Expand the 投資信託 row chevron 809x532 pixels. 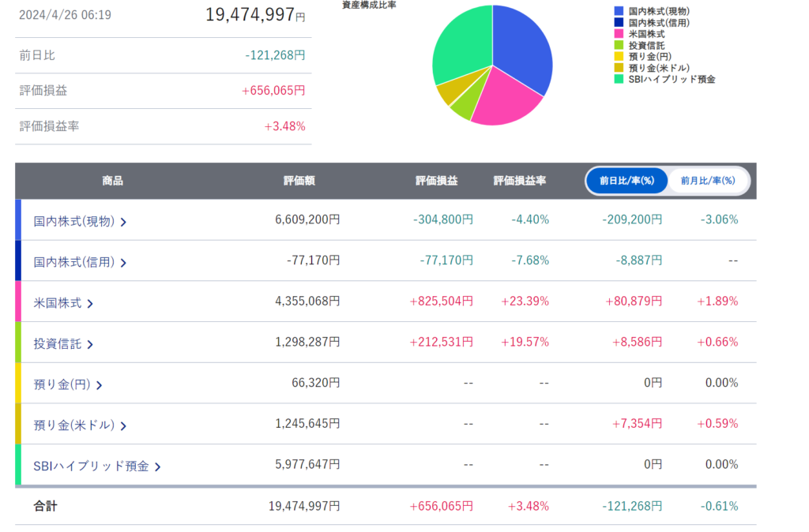pyautogui.click(x=90, y=344)
